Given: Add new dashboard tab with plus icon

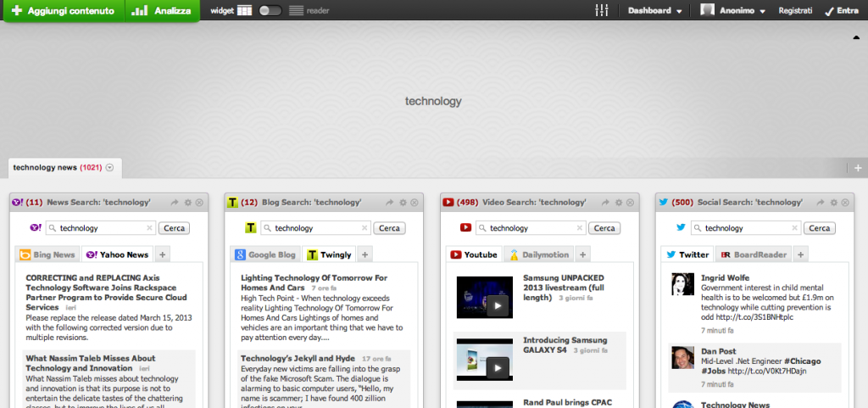Looking at the screenshot, I should click(857, 168).
